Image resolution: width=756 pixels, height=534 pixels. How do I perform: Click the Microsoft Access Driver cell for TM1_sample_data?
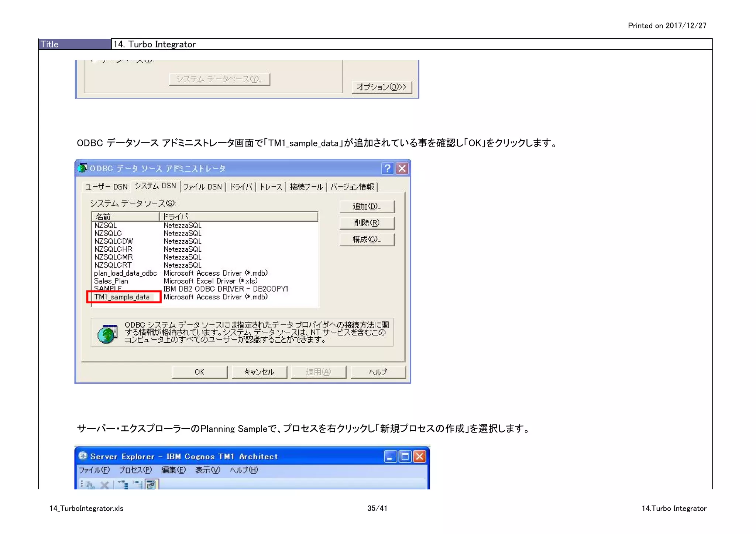tap(216, 297)
